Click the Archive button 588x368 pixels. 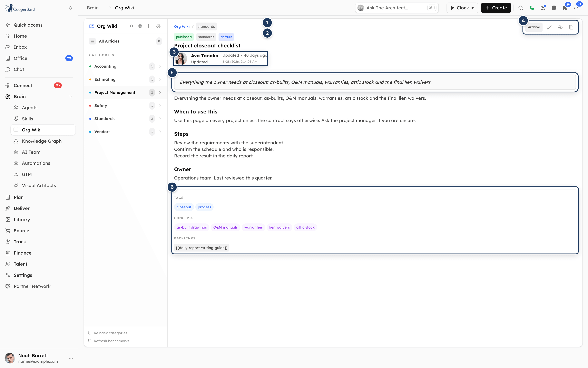click(x=533, y=27)
